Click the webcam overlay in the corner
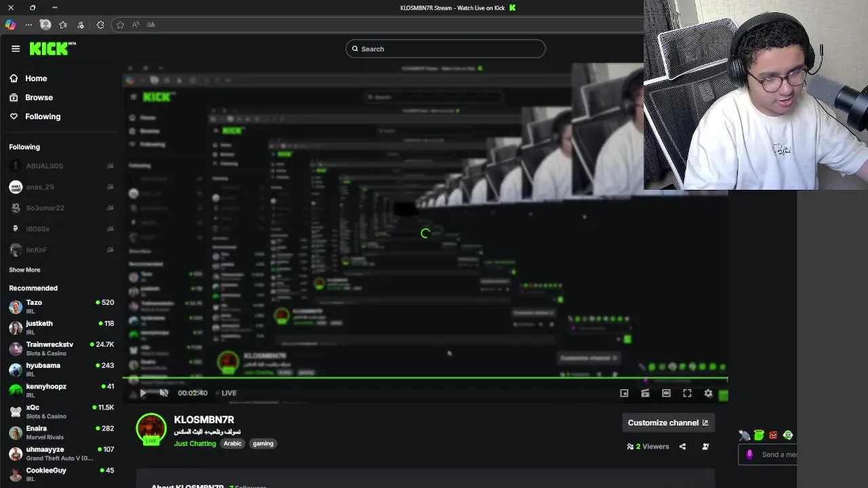868x488 pixels. pyautogui.click(x=755, y=95)
